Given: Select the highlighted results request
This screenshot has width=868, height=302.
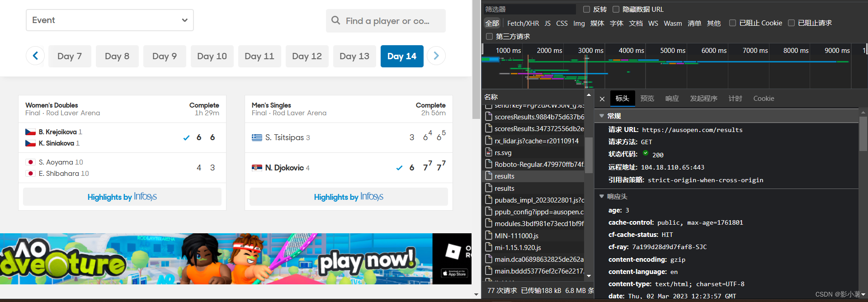Looking at the screenshot, I should [x=534, y=176].
